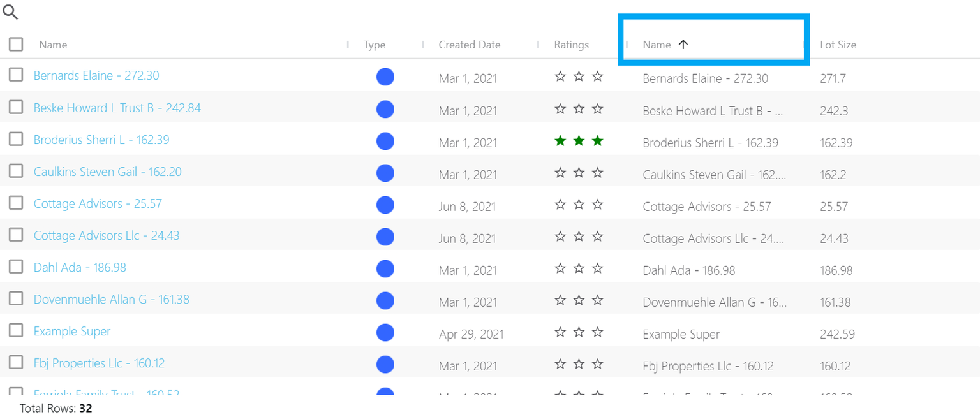
Task: Sort by the Lot Size column header
Action: pos(838,45)
